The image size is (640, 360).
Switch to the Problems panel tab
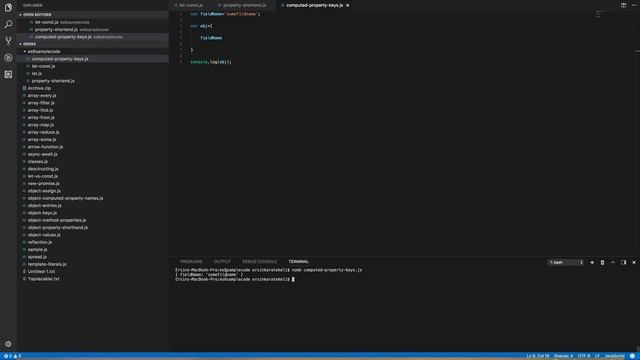pyautogui.click(x=191, y=262)
